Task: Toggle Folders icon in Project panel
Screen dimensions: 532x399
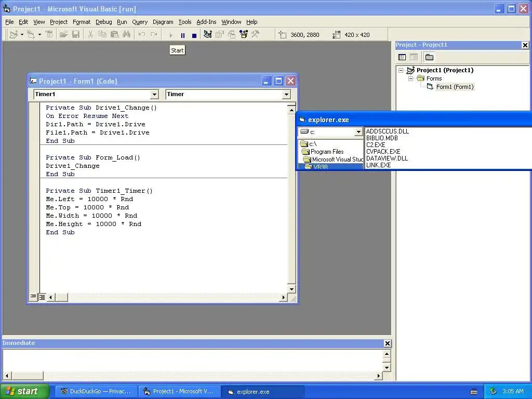Action: (x=429, y=57)
